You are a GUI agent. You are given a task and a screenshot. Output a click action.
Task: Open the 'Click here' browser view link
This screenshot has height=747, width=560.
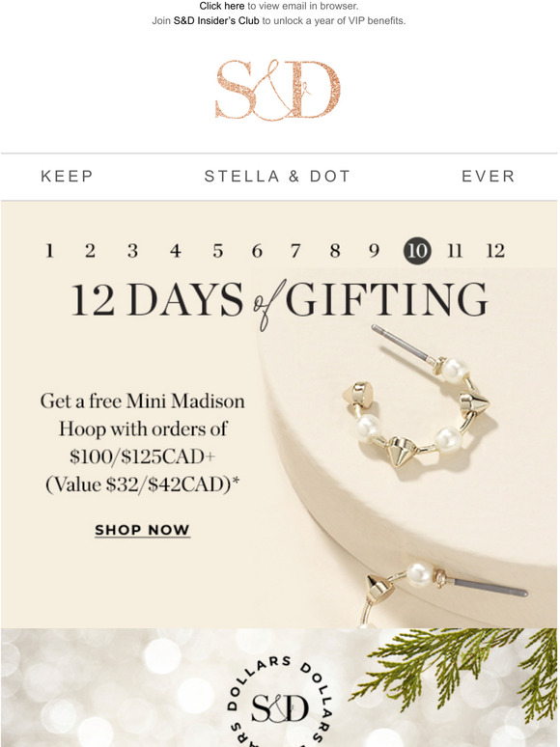pyautogui.click(x=222, y=6)
